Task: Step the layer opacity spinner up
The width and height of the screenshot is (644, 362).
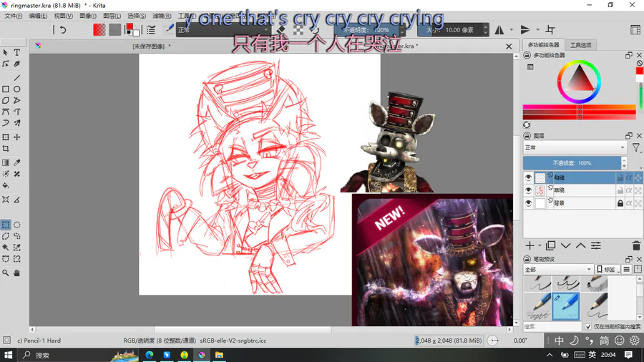Action: [x=624, y=160]
